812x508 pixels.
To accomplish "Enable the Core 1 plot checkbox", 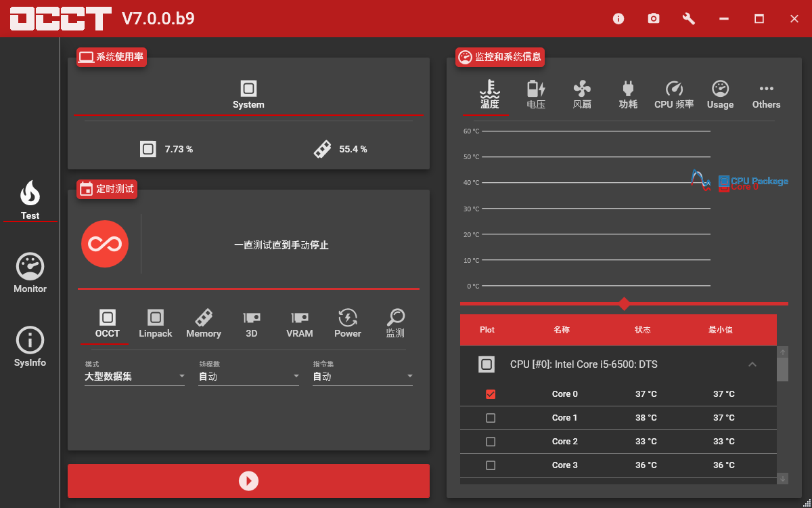I will pos(491,418).
